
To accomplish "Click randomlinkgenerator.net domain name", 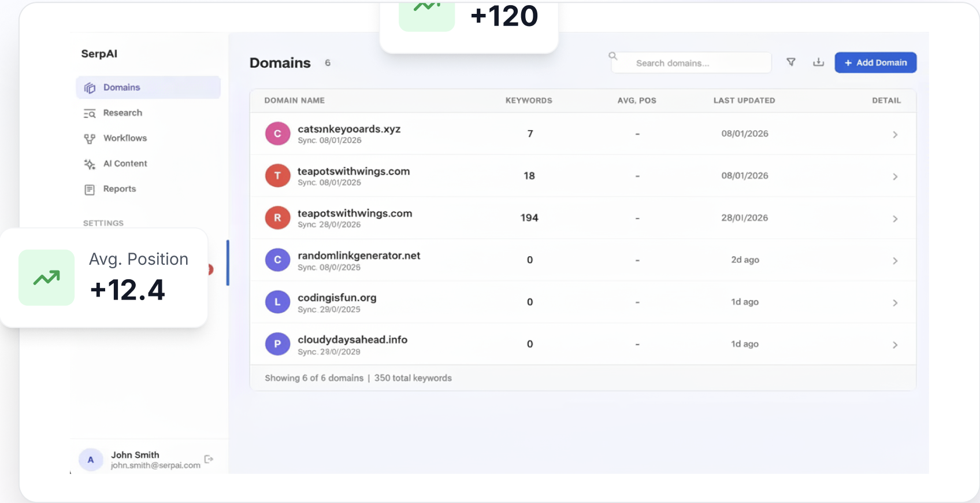I will (x=359, y=256).
